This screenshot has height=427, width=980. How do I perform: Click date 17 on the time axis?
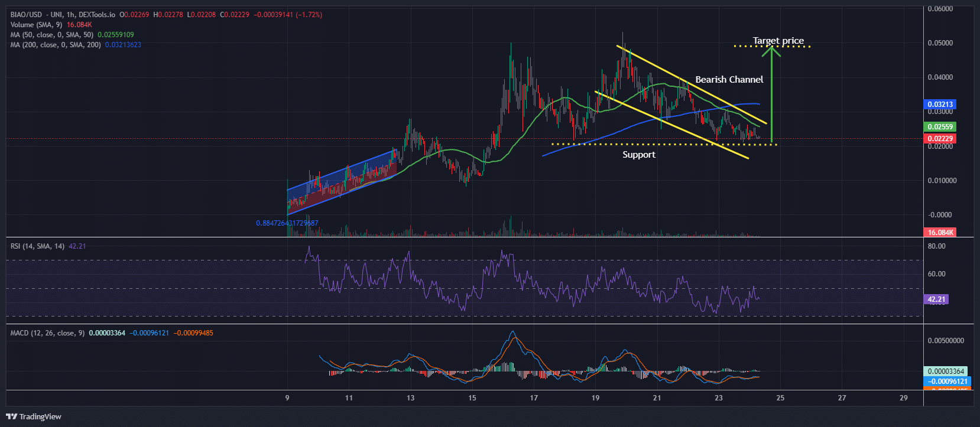534,398
